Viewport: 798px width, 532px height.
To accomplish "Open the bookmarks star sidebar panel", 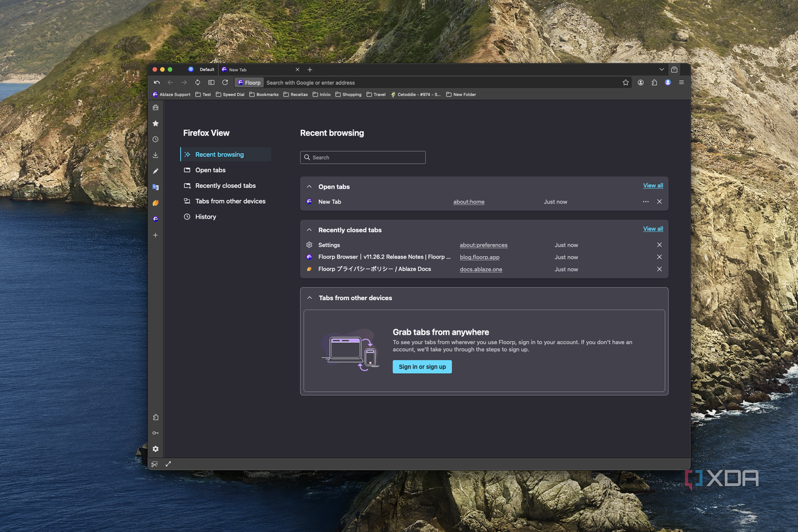I will coord(156,124).
